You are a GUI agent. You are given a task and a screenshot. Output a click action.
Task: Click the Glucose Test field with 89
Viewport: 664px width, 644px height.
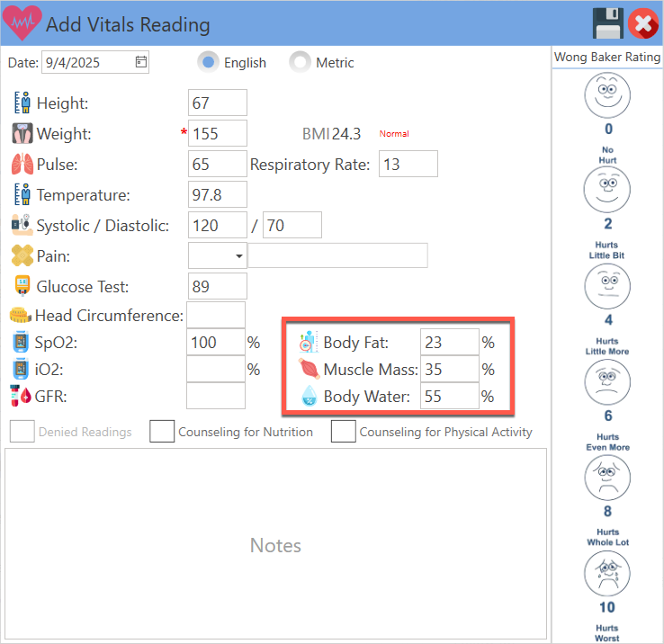pyautogui.click(x=218, y=286)
